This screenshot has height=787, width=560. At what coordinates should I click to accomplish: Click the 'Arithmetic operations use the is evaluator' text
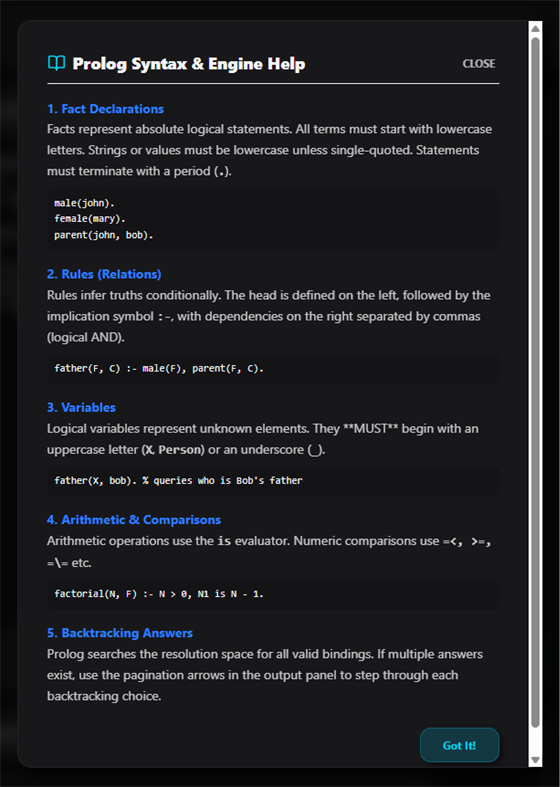269,552
